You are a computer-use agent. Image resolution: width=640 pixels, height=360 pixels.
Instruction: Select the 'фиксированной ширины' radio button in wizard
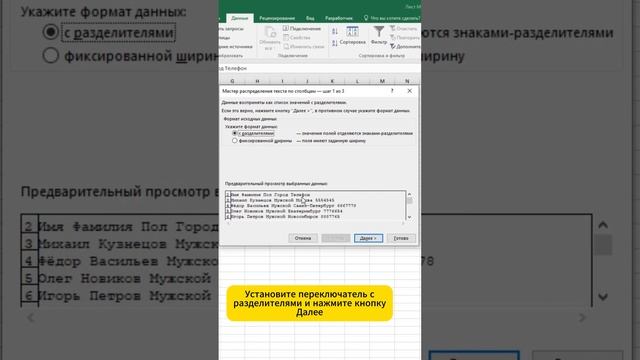point(235,140)
